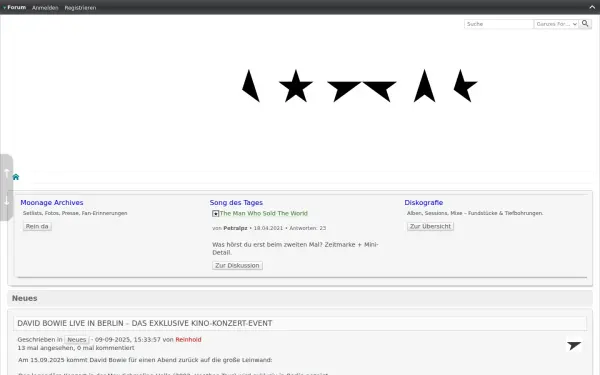600x375 pixels.
Task: Focus the Suche search field
Action: [499, 24]
